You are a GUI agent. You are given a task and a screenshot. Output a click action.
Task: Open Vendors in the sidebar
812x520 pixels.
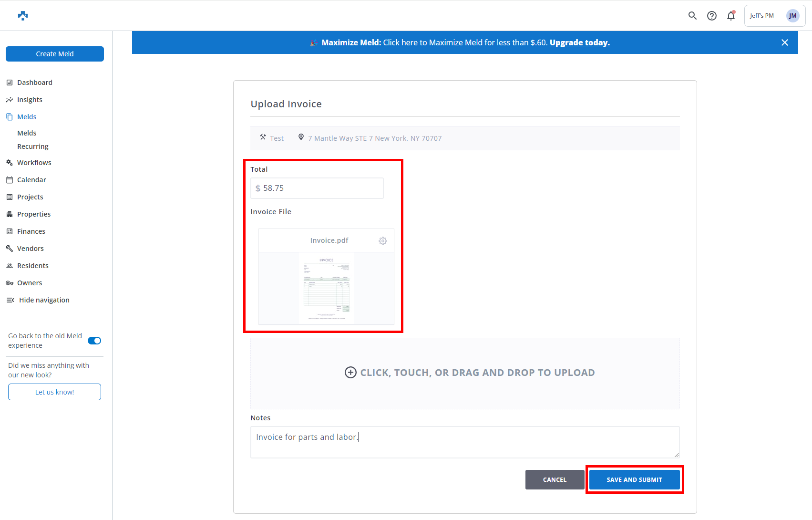tap(31, 249)
